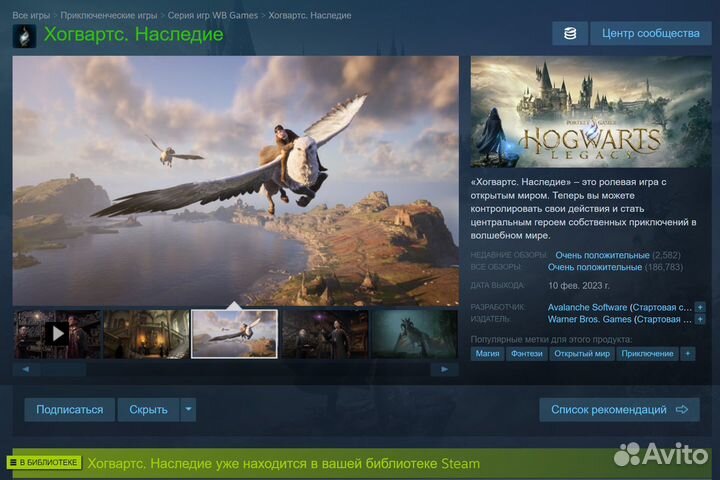Screen dimensions: 720x480
Task: Click the В БИБЛИОТЕКЕ badge
Action: (x=44, y=463)
